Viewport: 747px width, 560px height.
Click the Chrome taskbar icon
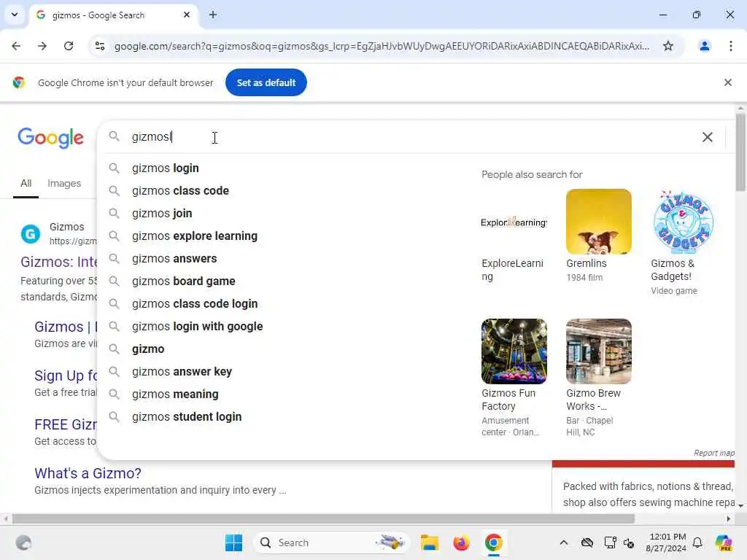tap(494, 542)
